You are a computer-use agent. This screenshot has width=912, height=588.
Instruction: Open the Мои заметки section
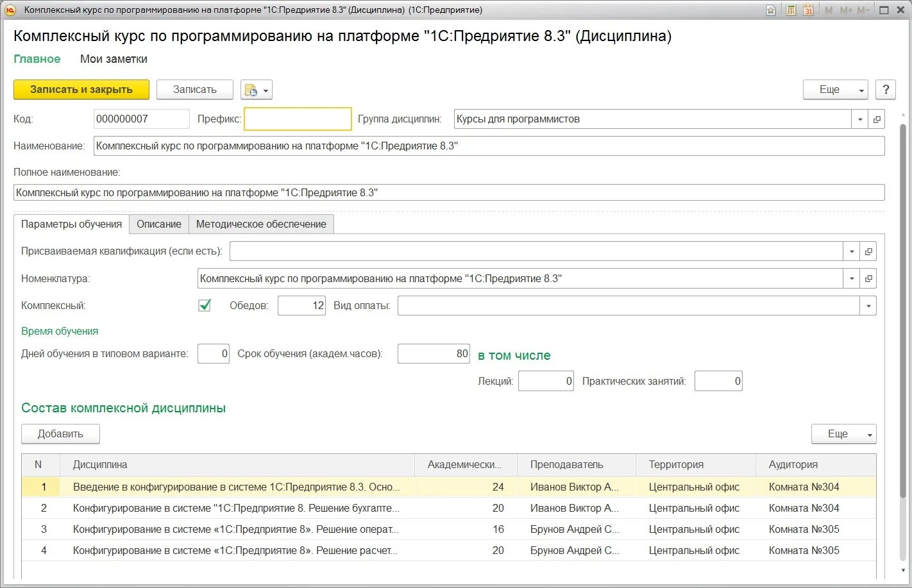(114, 59)
